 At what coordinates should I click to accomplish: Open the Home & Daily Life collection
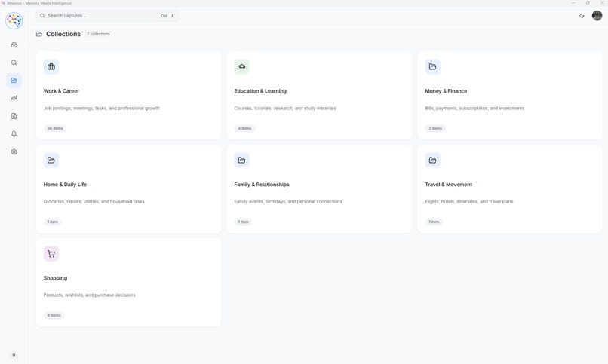(x=129, y=189)
